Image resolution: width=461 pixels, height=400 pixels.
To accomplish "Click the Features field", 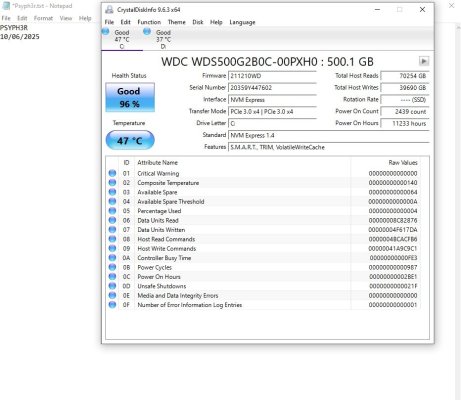I will (x=329, y=147).
